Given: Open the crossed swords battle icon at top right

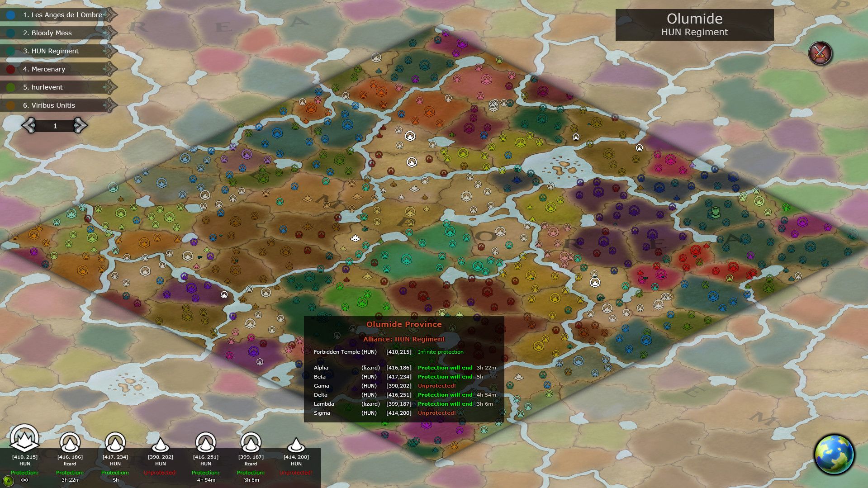Looking at the screenshot, I should pyautogui.click(x=820, y=53).
